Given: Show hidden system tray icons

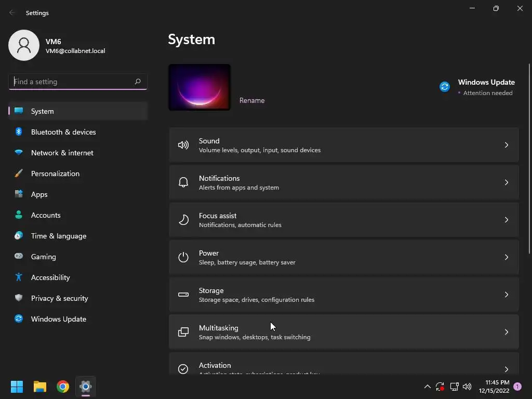Looking at the screenshot, I should 428,387.
